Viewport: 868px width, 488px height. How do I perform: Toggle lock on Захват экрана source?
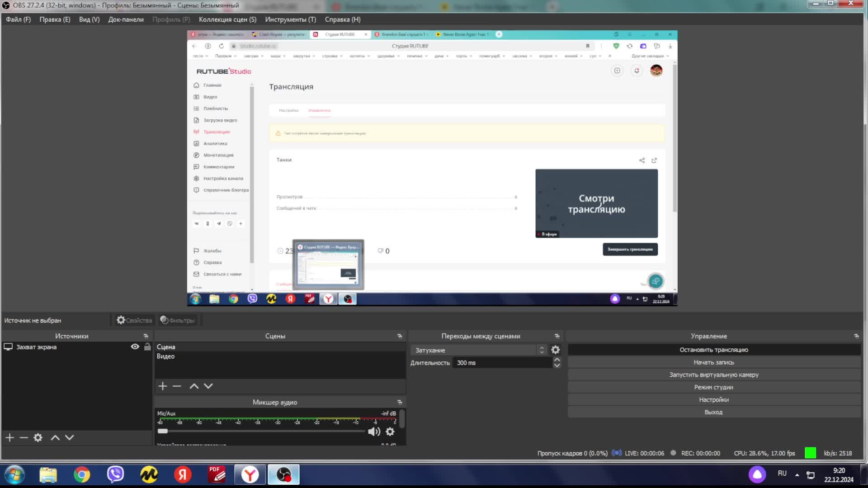tap(147, 347)
